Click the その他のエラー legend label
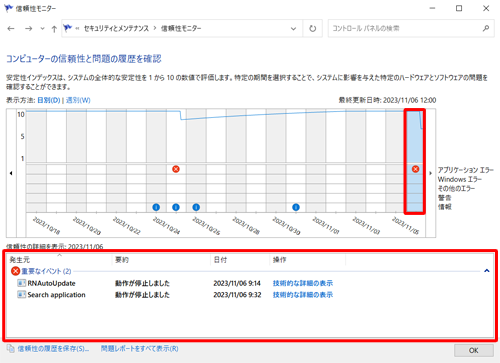The height and width of the screenshot is (363, 500). click(x=456, y=189)
